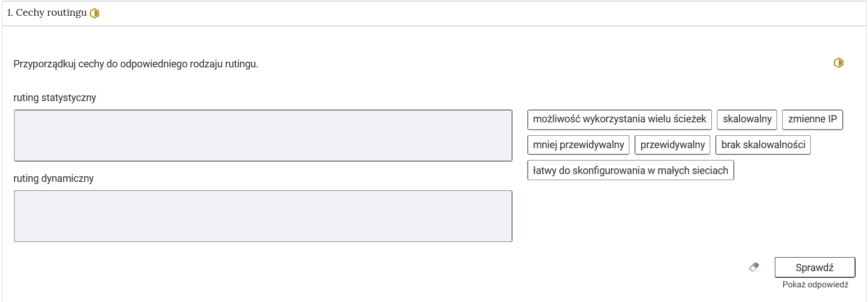Select the "możliwość wykorzystania wielu ścieżek" chip
868x302 pixels.
click(620, 119)
